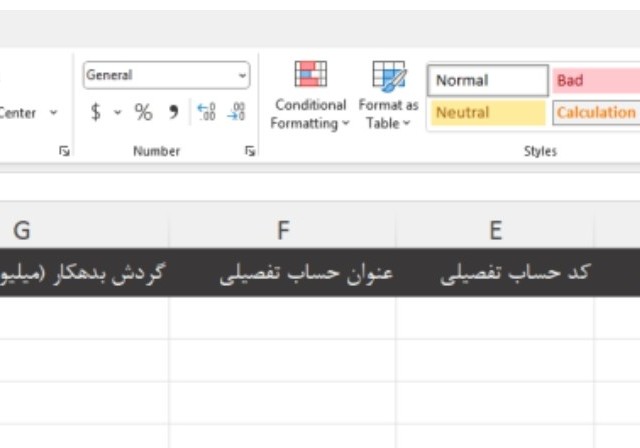Select column F by its header

(x=283, y=231)
